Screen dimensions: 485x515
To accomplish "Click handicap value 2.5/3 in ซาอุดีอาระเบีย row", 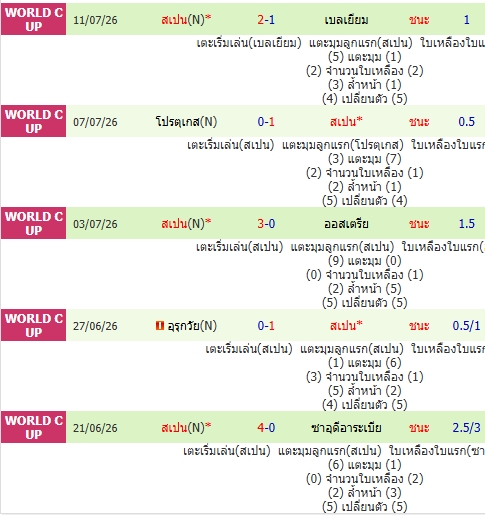I will tap(467, 428).
